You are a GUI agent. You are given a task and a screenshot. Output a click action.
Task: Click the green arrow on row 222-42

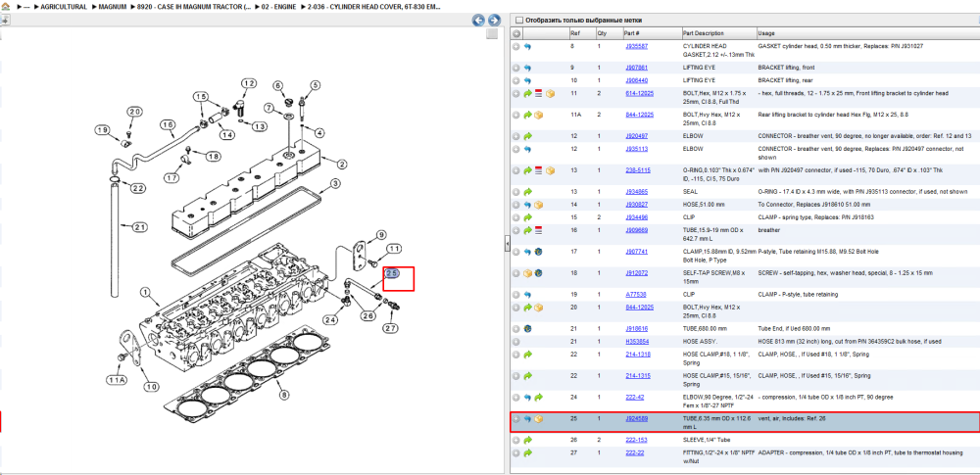pos(539,398)
